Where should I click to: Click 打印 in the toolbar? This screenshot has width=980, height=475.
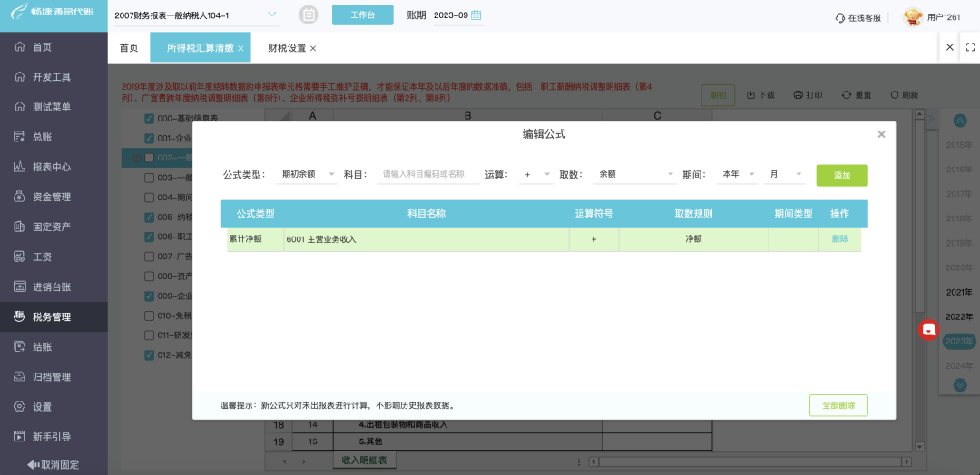click(x=808, y=95)
